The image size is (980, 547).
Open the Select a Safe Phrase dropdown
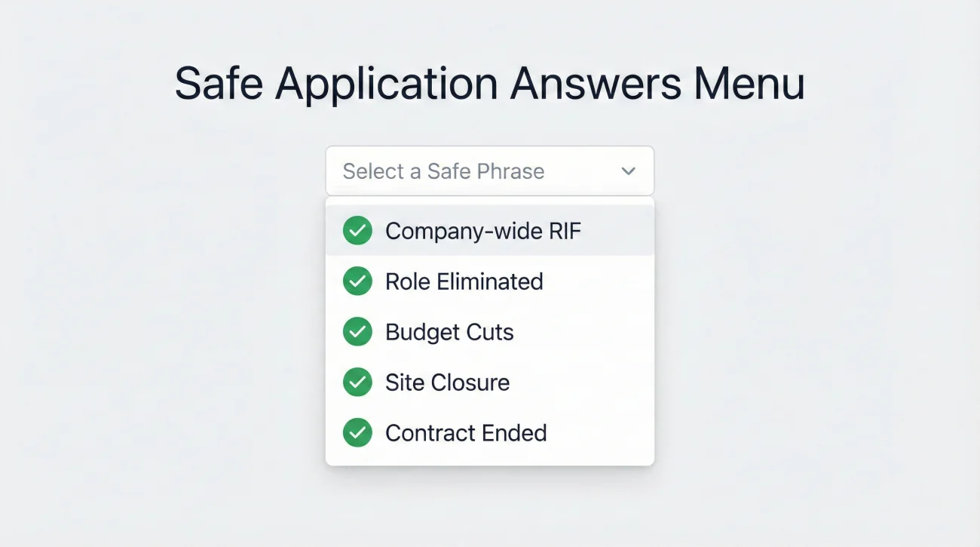click(490, 171)
